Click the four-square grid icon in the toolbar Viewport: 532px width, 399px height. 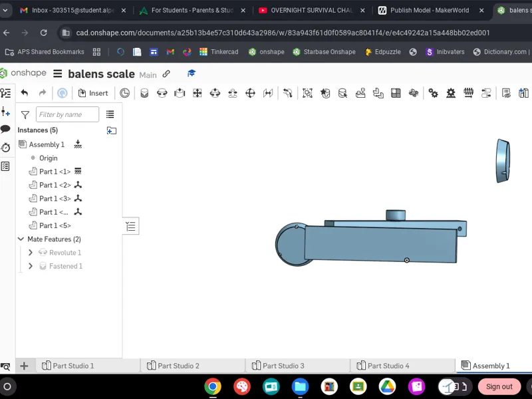coord(396,93)
